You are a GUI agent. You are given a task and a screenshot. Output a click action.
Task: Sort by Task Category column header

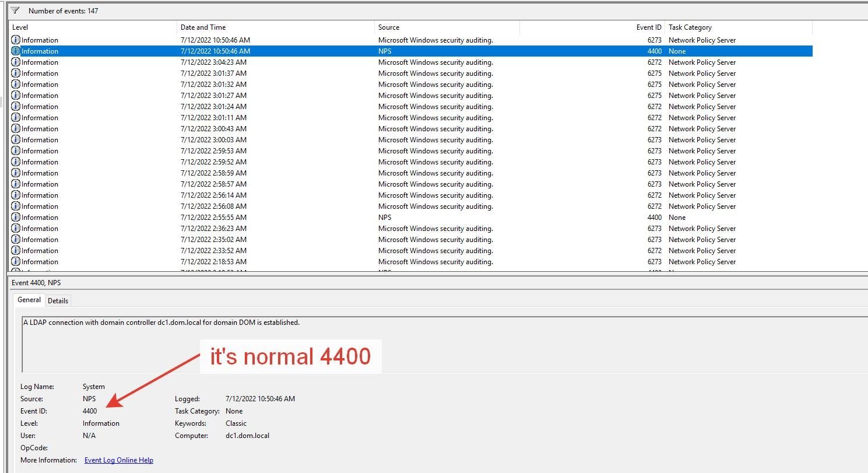pos(739,27)
